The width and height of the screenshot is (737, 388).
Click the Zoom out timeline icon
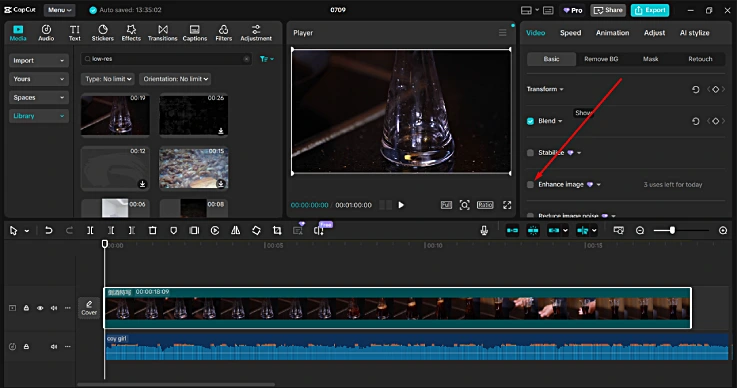click(640, 230)
